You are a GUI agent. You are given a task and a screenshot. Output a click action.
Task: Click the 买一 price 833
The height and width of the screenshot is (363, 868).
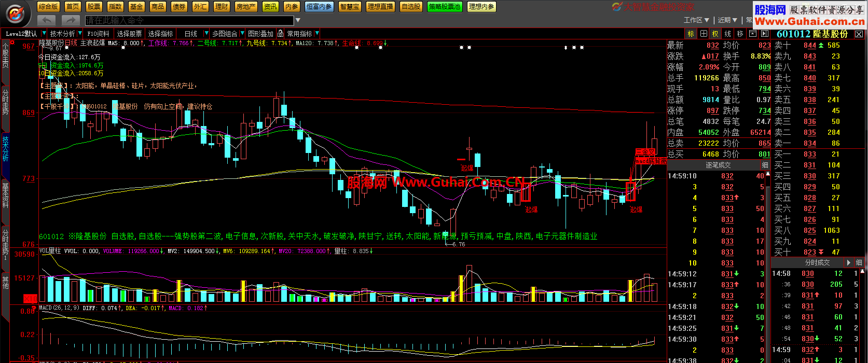click(x=809, y=154)
